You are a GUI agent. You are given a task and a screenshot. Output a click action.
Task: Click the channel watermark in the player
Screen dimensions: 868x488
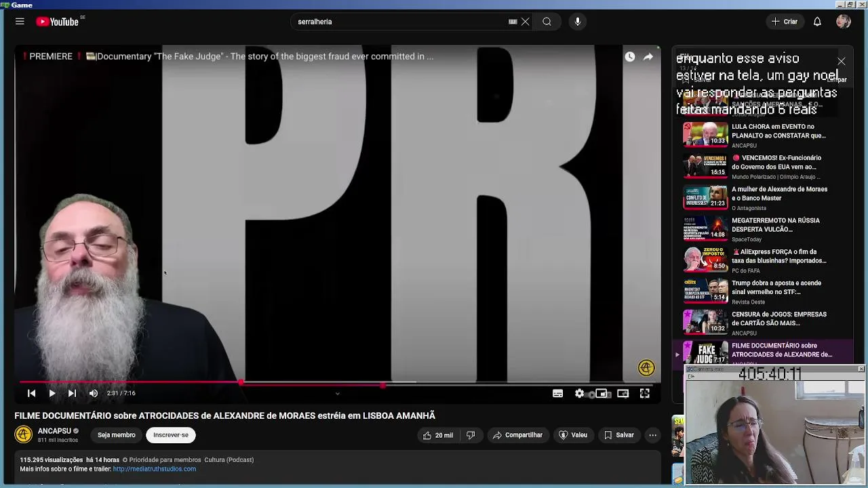646,367
